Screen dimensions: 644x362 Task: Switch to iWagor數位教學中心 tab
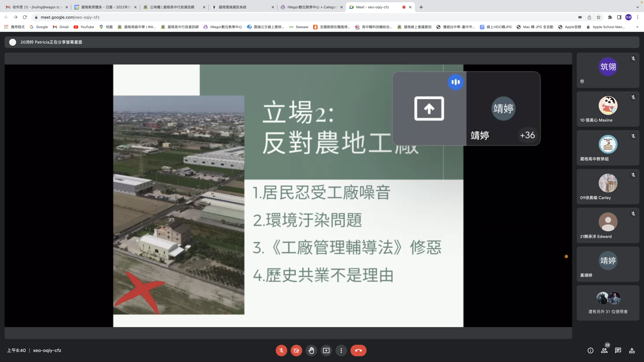tap(311, 7)
